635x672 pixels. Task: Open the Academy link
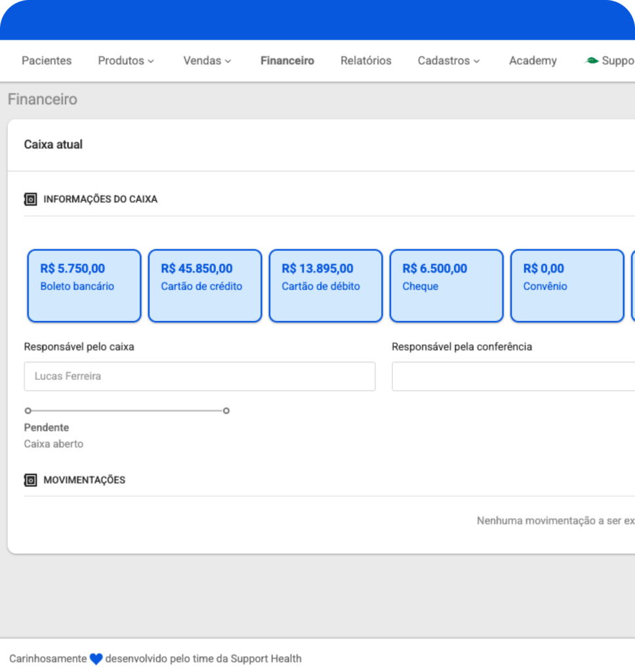(x=533, y=60)
